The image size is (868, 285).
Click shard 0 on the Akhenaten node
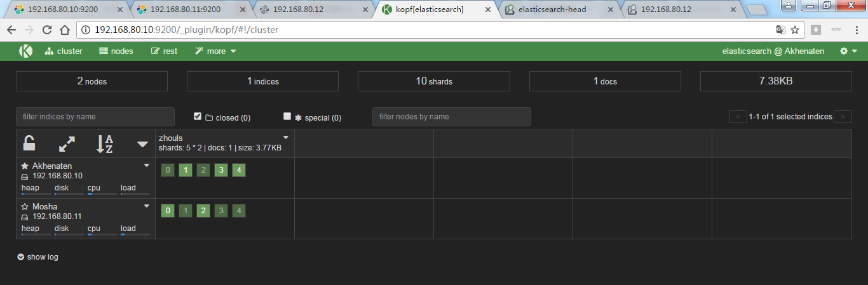click(168, 170)
